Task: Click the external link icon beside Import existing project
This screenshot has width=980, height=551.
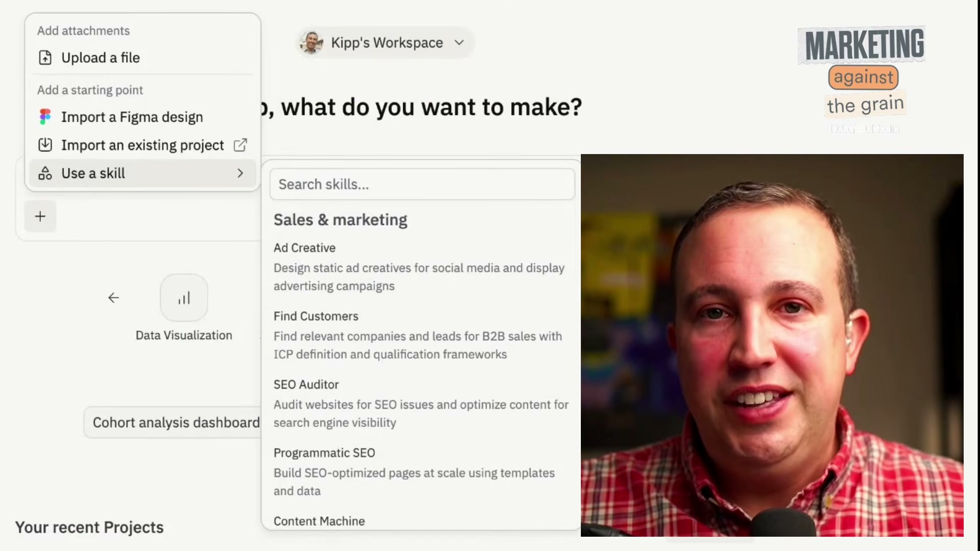Action: tap(240, 145)
